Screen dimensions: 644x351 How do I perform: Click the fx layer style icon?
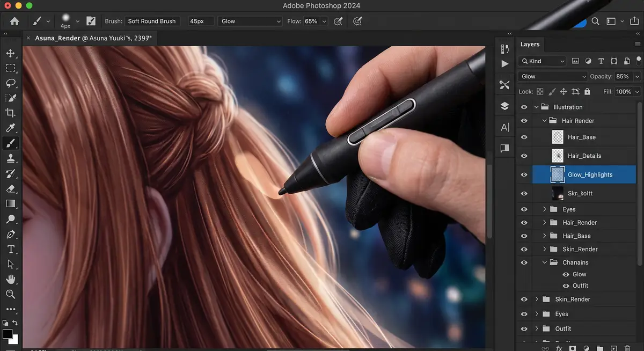click(559, 348)
